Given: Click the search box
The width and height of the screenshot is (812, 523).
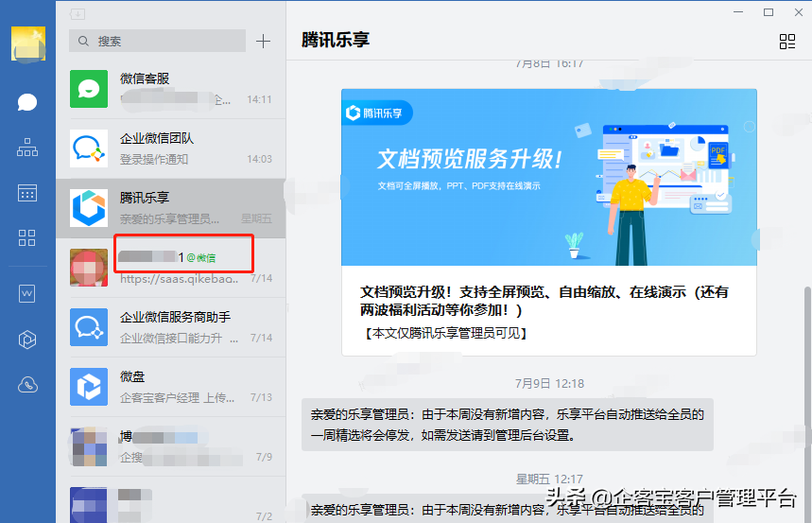Looking at the screenshot, I should (158, 41).
